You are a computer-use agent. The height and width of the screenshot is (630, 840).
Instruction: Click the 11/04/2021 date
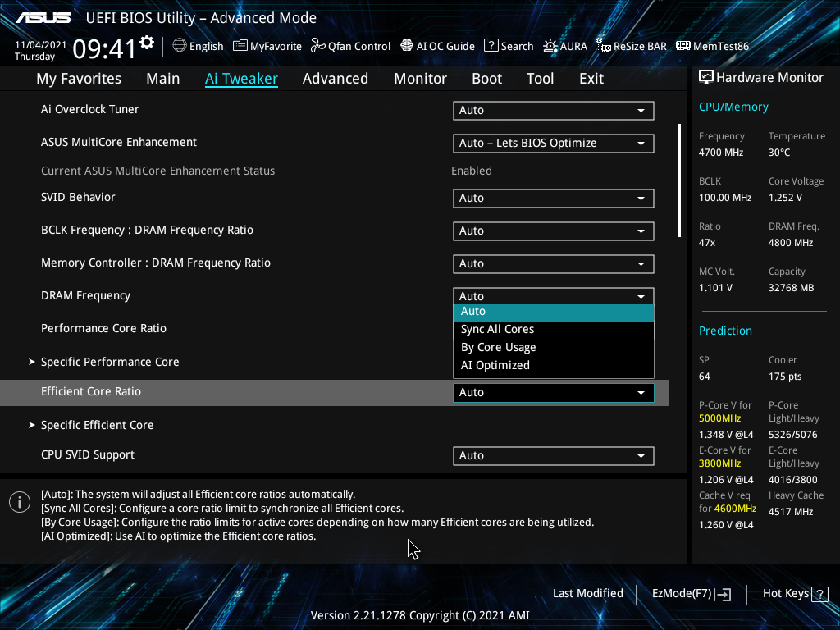(40, 45)
